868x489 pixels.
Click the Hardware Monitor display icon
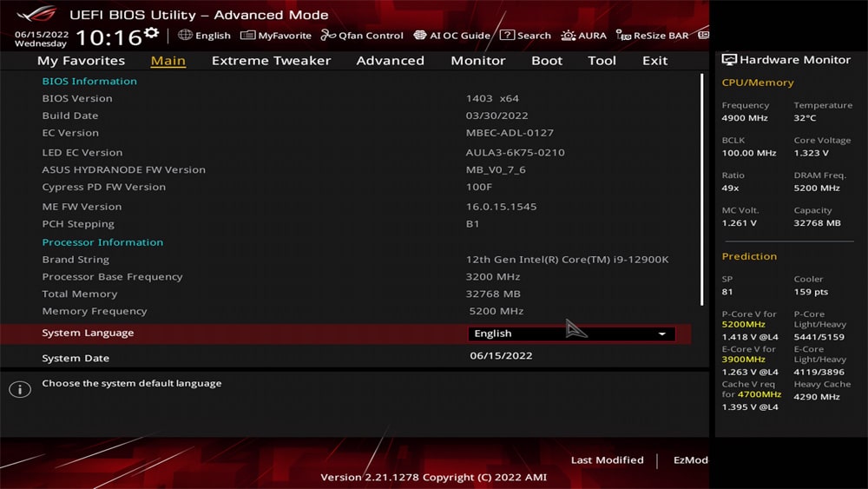tap(729, 60)
